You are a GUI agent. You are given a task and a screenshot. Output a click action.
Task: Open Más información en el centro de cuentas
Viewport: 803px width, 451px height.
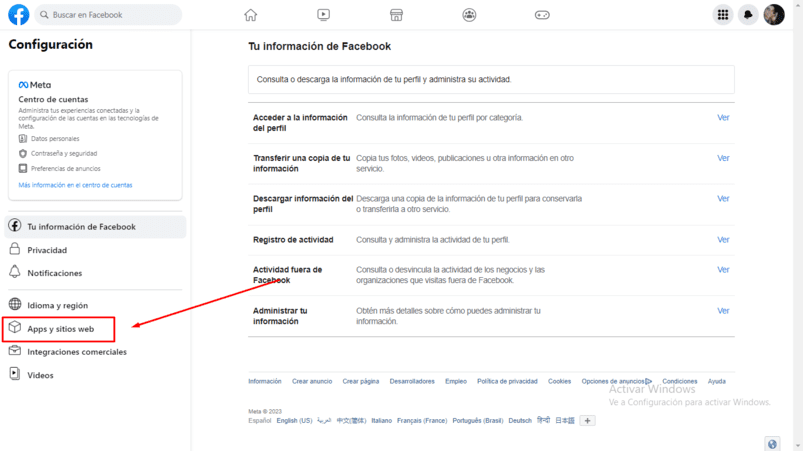(x=75, y=185)
